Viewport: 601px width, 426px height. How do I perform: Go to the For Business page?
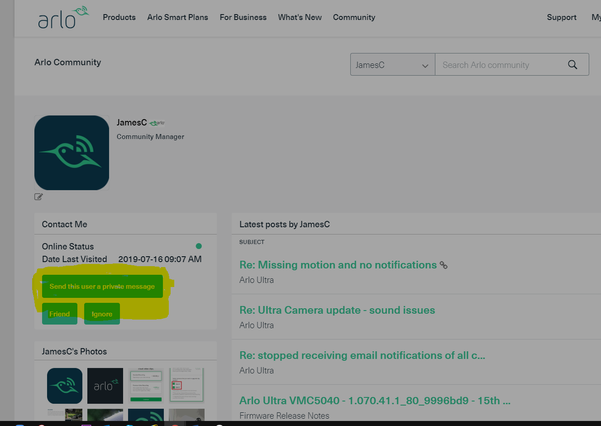pyautogui.click(x=243, y=18)
